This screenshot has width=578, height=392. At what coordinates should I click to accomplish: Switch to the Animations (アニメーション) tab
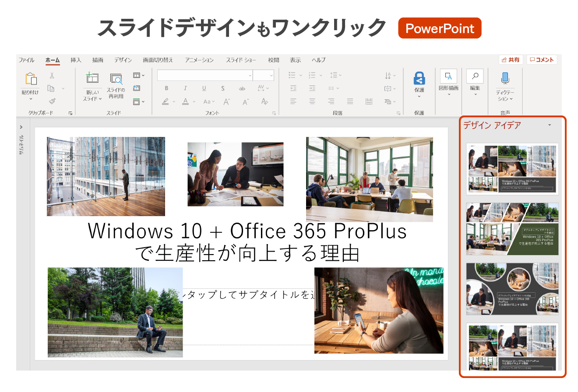pyautogui.click(x=199, y=60)
